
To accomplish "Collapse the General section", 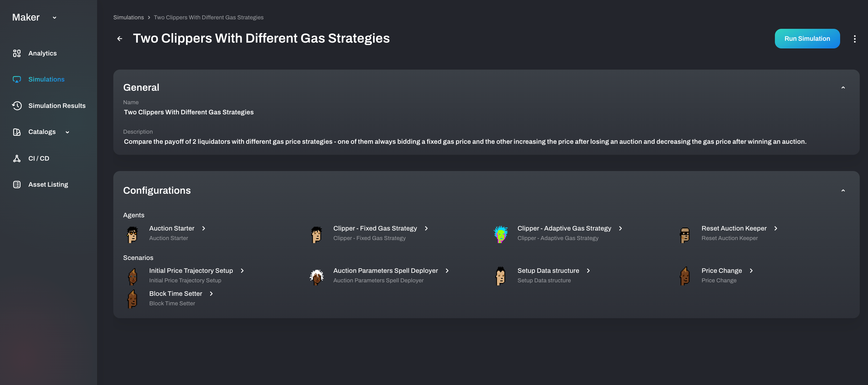I will [843, 88].
